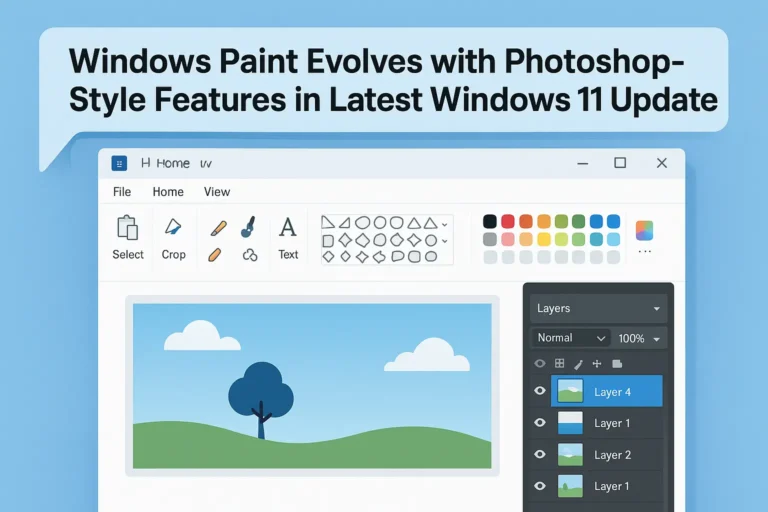Click the 'H Home' window title text
Viewport: 768px width, 512px height.
point(165,163)
